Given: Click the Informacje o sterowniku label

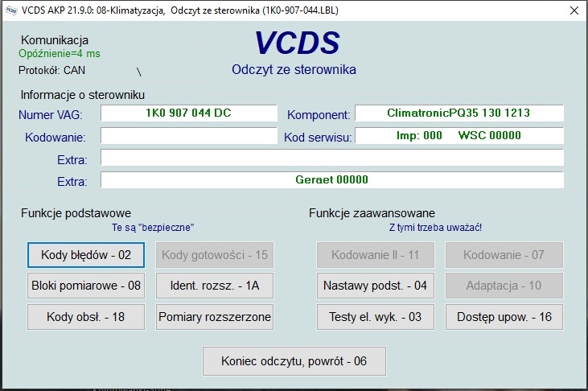Looking at the screenshot, I should [x=83, y=95].
